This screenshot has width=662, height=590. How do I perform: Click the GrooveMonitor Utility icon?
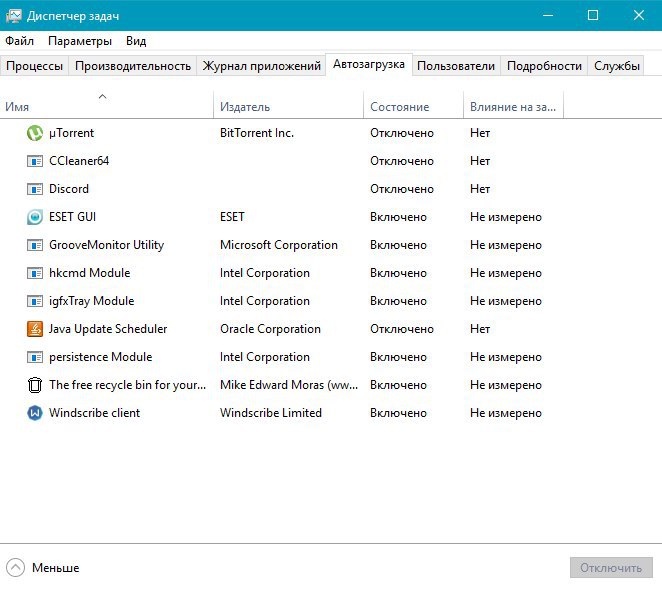tap(35, 245)
